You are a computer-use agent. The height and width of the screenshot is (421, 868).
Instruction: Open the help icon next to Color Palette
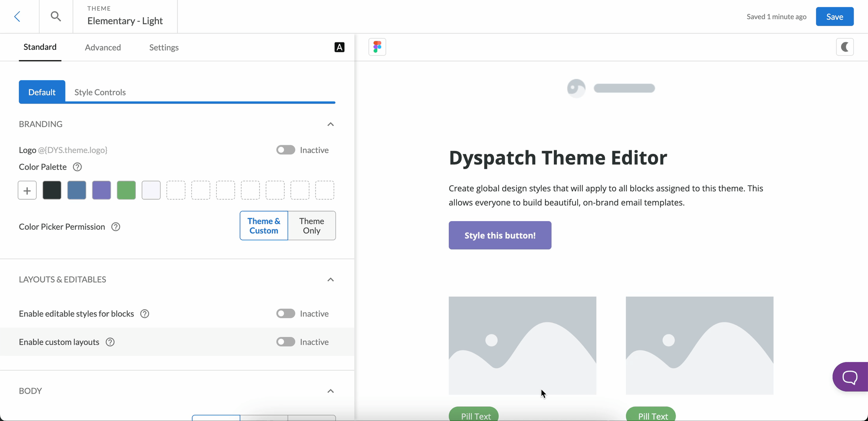77,167
